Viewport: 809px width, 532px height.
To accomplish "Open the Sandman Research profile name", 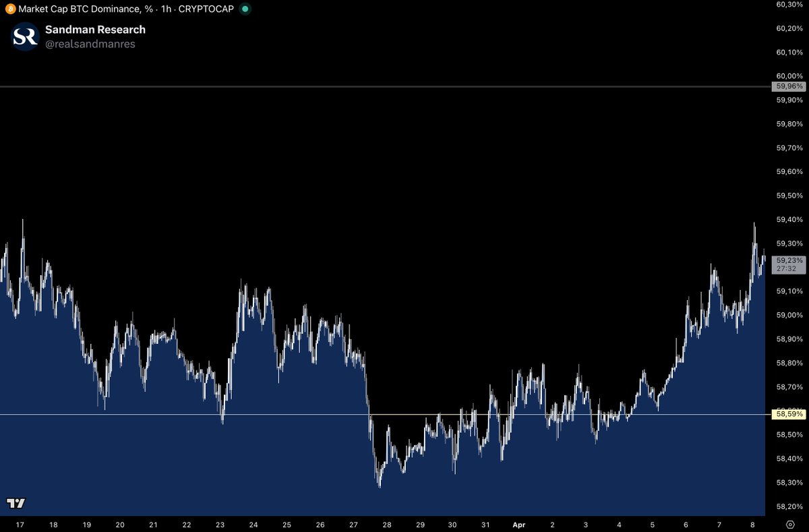I will tap(95, 30).
